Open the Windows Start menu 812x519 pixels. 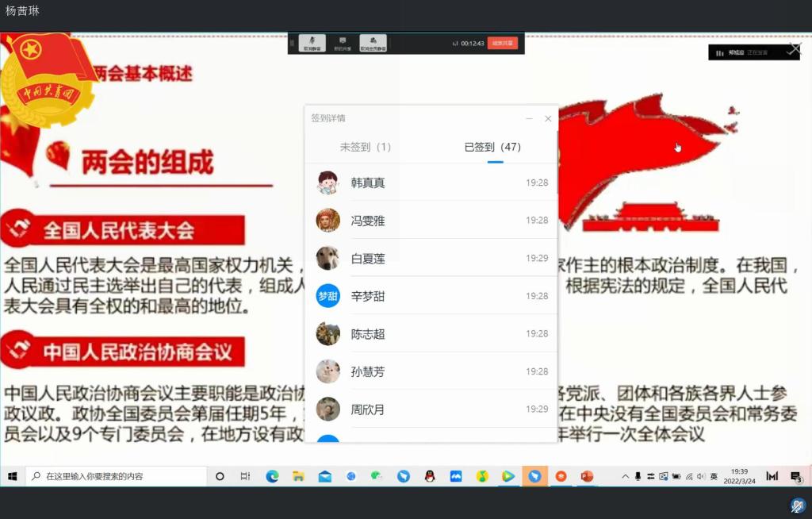13,476
